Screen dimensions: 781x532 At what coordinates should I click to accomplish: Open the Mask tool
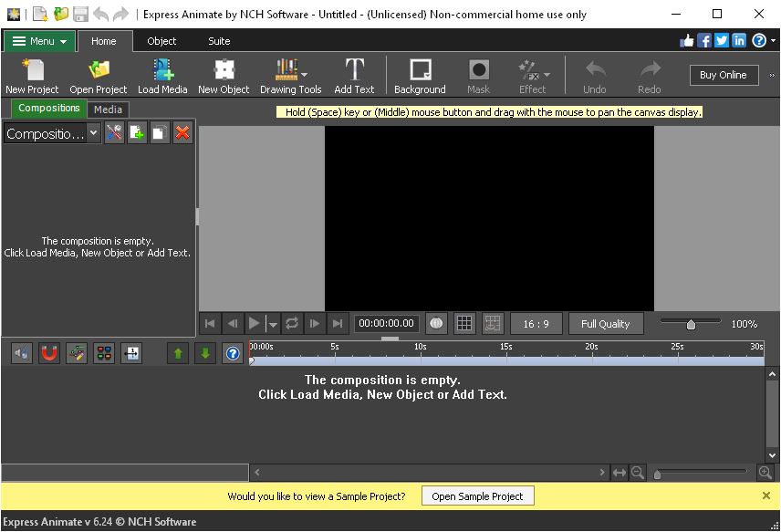(x=478, y=73)
